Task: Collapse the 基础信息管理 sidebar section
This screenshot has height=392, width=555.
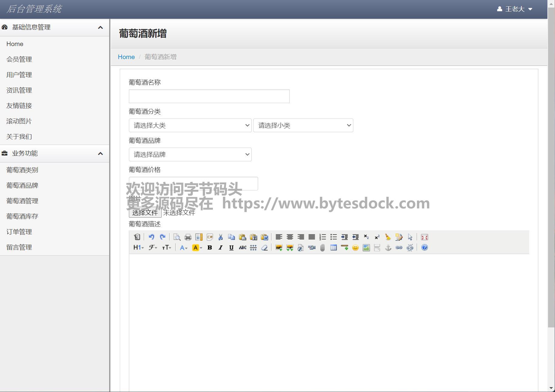Action: (x=100, y=28)
